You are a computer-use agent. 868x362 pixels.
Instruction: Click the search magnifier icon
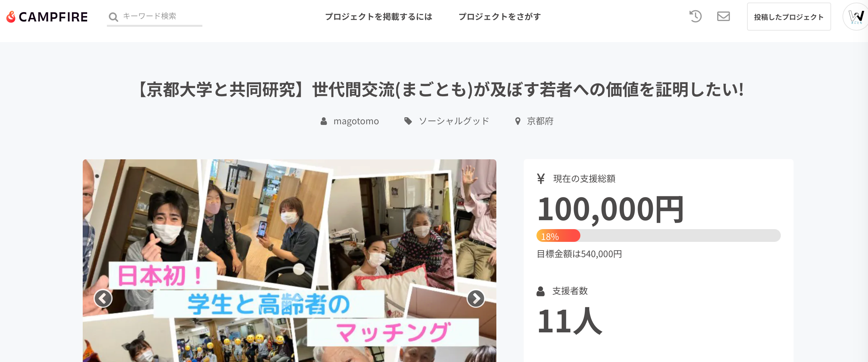pos(114,17)
